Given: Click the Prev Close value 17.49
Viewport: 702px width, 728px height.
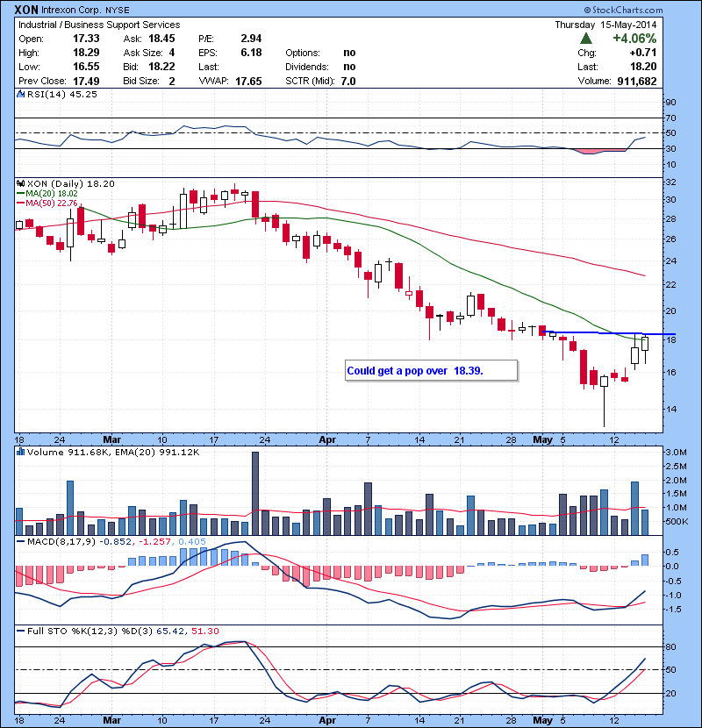Looking at the screenshot, I should (x=86, y=81).
